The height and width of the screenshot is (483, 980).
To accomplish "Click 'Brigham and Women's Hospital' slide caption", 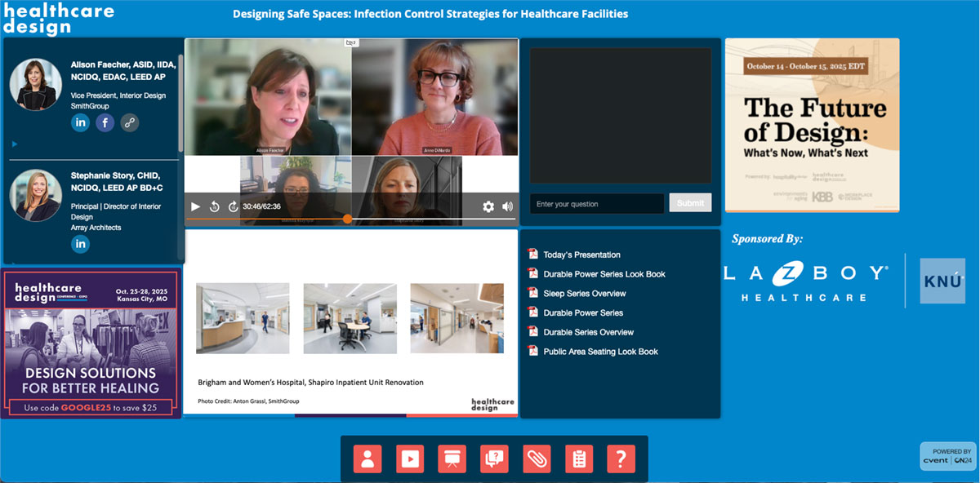I will [x=311, y=382].
